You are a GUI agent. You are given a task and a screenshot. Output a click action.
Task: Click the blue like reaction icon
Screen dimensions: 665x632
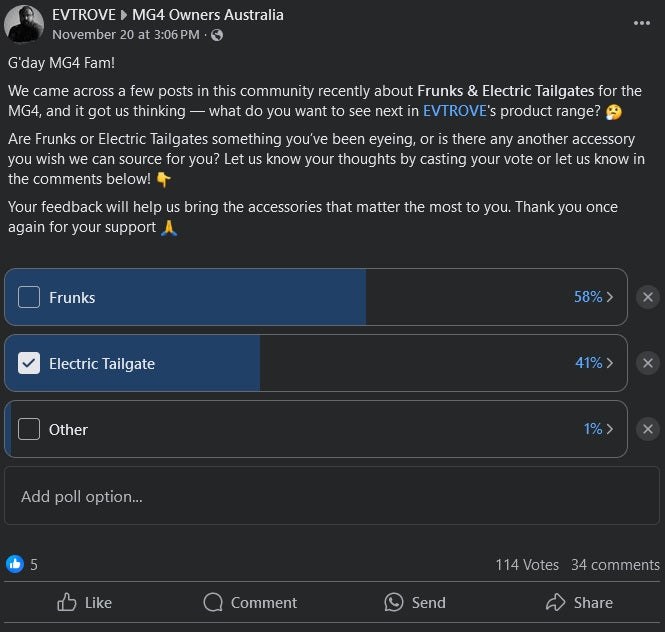point(15,564)
